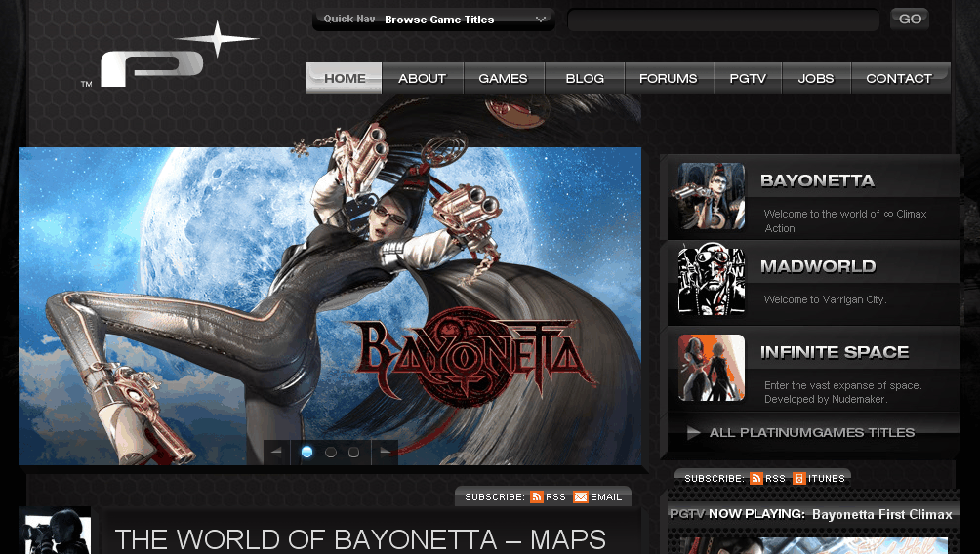Image resolution: width=980 pixels, height=554 pixels.
Task: Select the second slideshow dot
Action: 331,452
